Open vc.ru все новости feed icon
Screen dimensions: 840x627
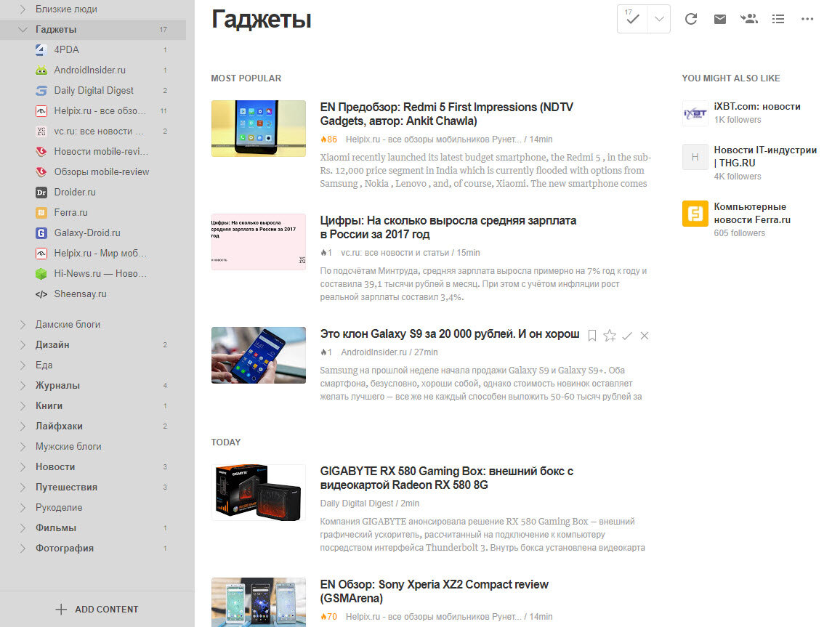tap(41, 132)
